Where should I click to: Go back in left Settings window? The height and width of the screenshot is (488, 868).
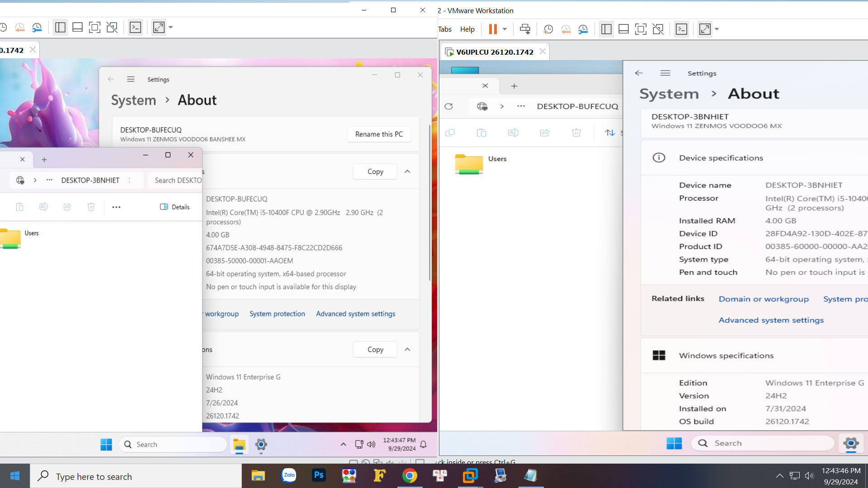[111, 80]
